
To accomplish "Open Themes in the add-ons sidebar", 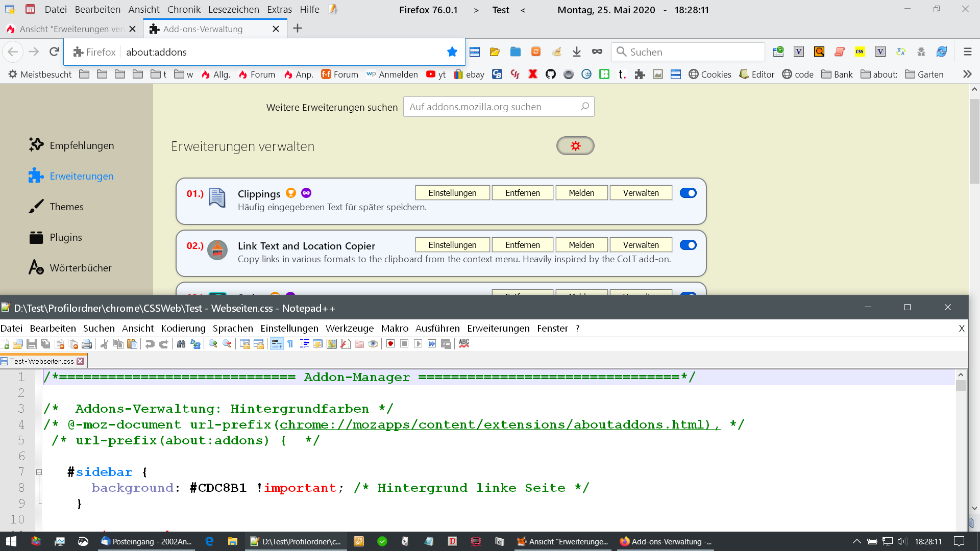I will point(66,207).
